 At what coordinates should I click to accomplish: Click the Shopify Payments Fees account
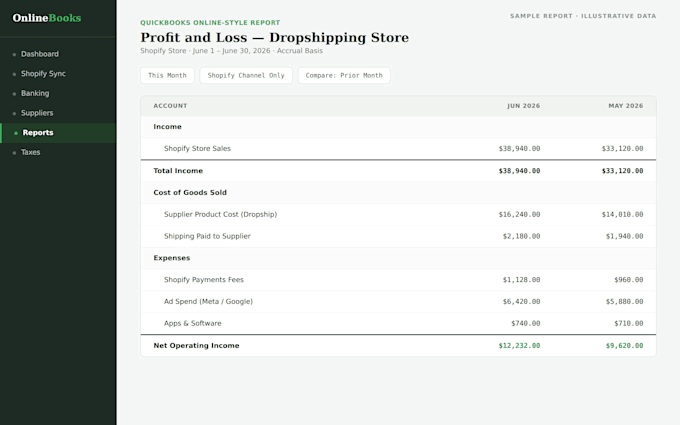pyautogui.click(x=204, y=280)
